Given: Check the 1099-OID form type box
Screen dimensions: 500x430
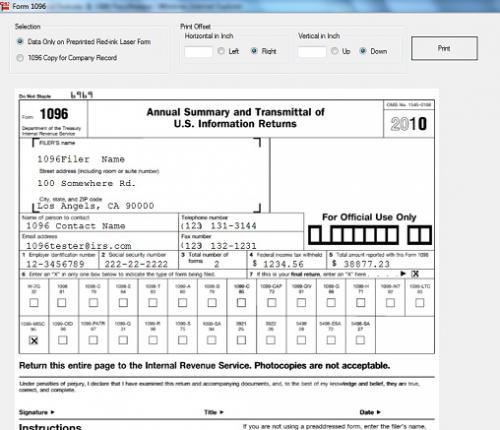Looking at the screenshot, I should pyautogui.click(x=63, y=340).
